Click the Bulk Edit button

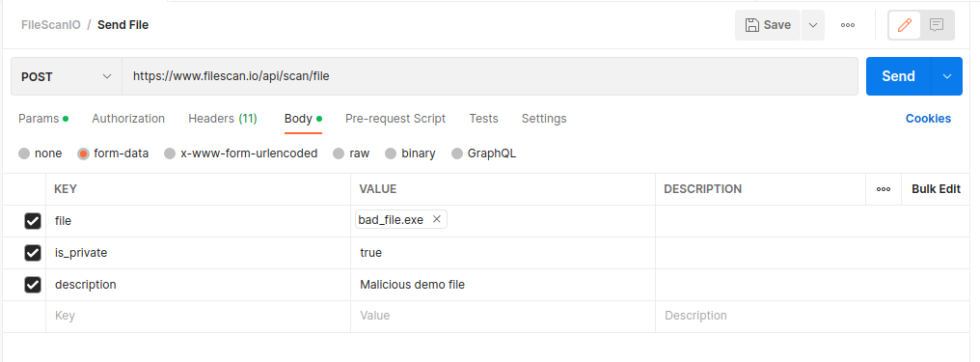click(x=936, y=189)
